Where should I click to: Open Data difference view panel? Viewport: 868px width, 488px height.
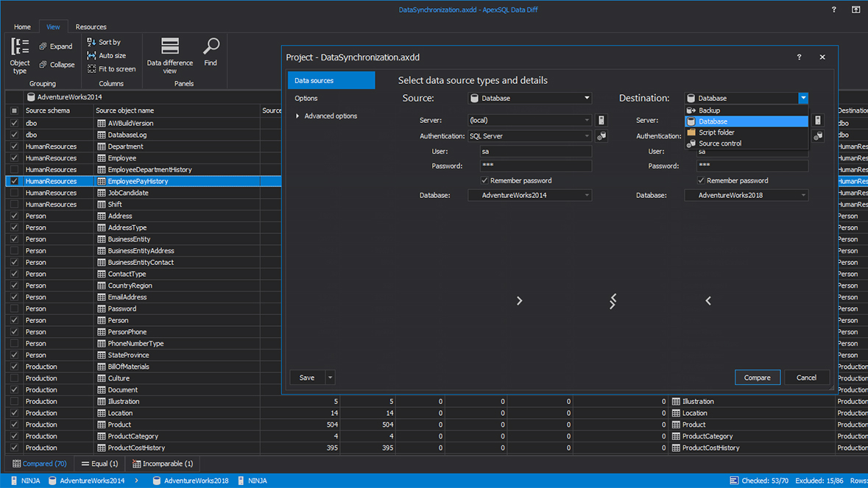pyautogui.click(x=170, y=55)
